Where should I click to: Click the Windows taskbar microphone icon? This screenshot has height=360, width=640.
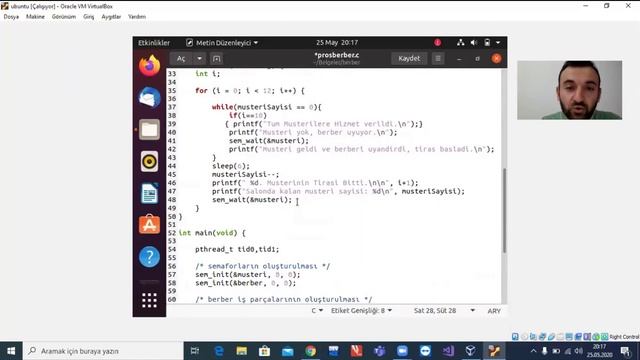point(544,351)
